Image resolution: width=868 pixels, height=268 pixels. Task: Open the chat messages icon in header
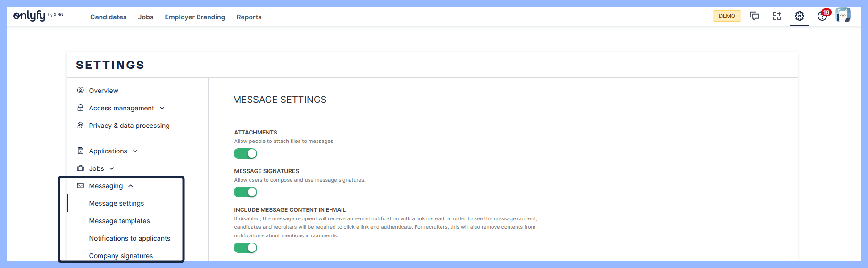754,16
